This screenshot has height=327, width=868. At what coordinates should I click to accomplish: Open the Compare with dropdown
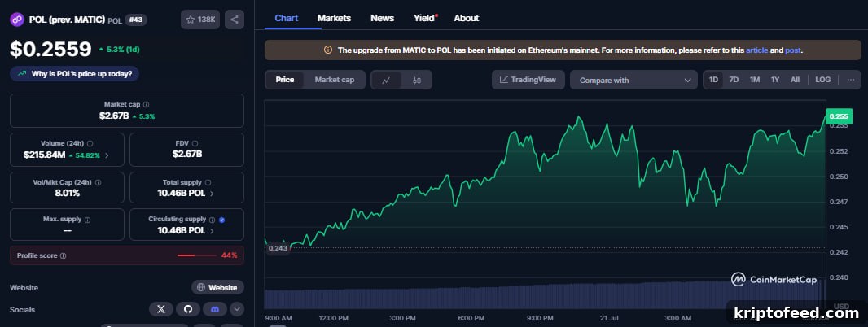(x=633, y=80)
